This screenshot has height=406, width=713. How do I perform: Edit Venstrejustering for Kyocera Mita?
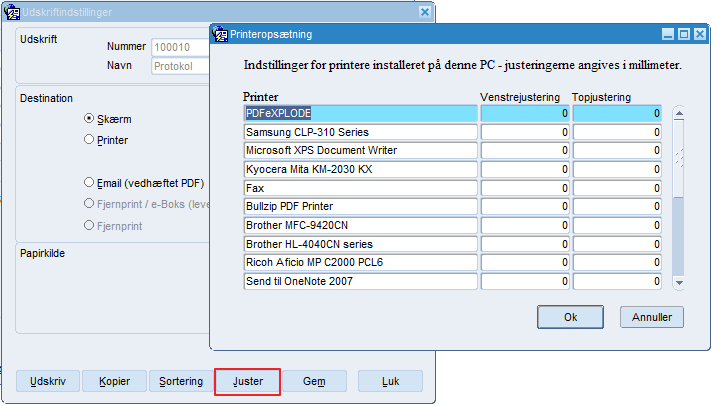[525, 170]
